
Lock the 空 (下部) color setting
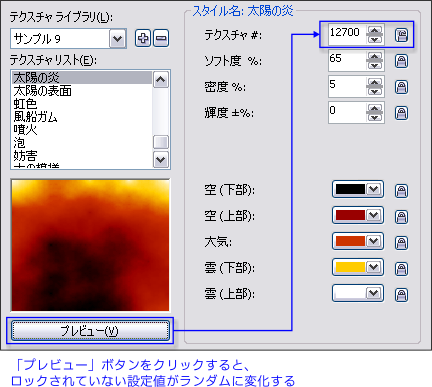pyautogui.click(x=401, y=191)
